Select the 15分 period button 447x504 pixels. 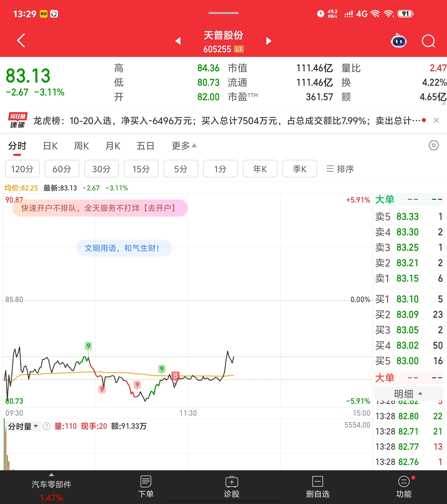pyautogui.click(x=141, y=169)
